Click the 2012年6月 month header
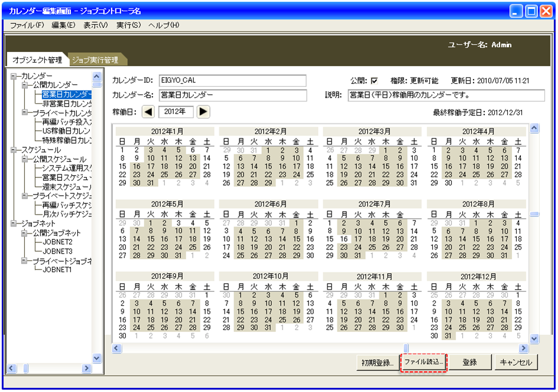The height and width of the screenshot is (392, 558). click(x=269, y=204)
